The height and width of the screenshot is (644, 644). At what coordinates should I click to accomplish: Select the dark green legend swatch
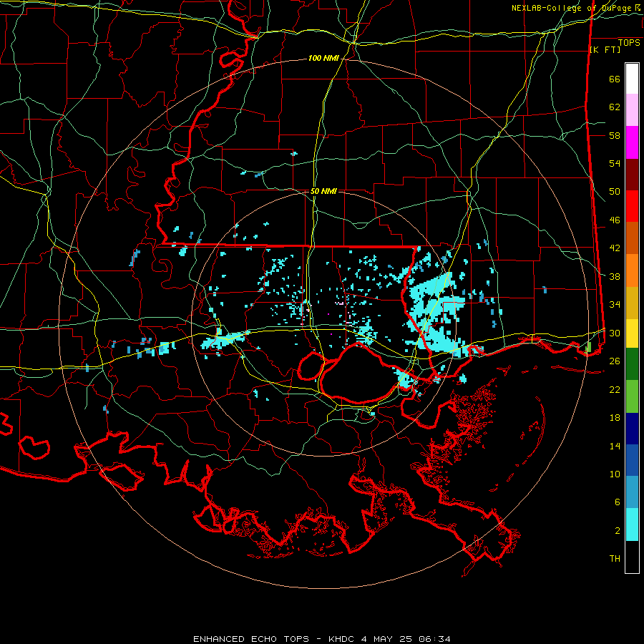coord(632,364)
